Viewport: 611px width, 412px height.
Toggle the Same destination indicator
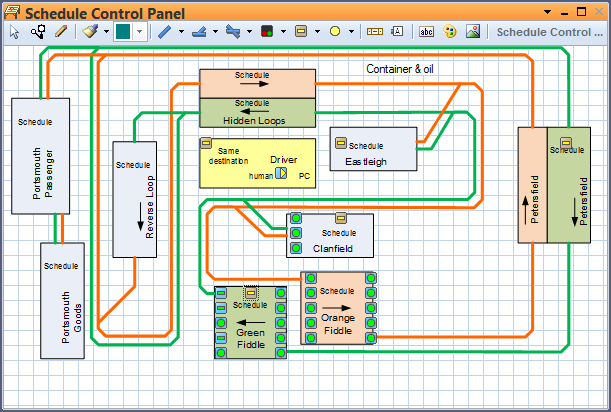(206, 143)
